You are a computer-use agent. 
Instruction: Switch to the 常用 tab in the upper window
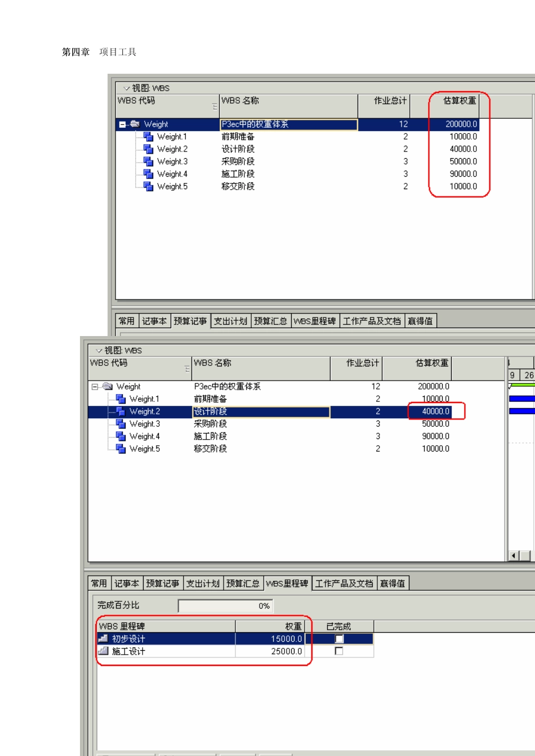[x=127, y=321]
